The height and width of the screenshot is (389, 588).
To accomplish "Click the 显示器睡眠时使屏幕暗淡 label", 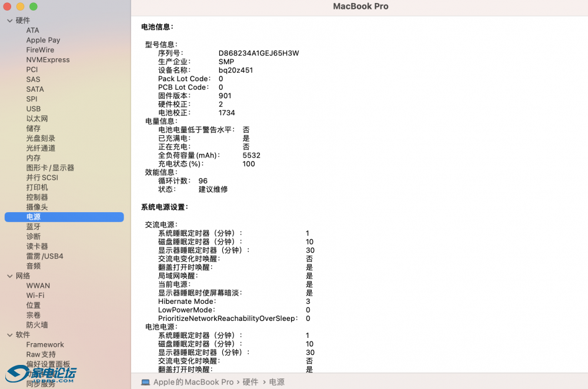I will pyautogui.click(x=200, y=293).
